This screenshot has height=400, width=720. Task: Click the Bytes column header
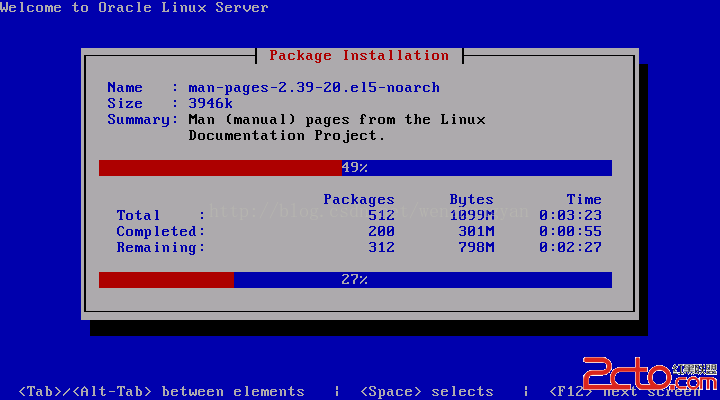click(x=472, y=199)
